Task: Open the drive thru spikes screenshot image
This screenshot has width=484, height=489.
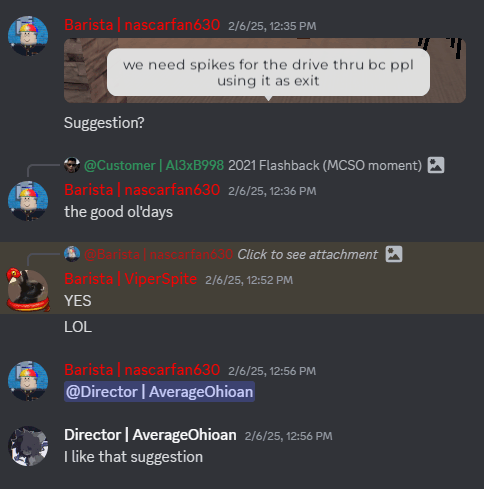Action: tap(265, 70)
